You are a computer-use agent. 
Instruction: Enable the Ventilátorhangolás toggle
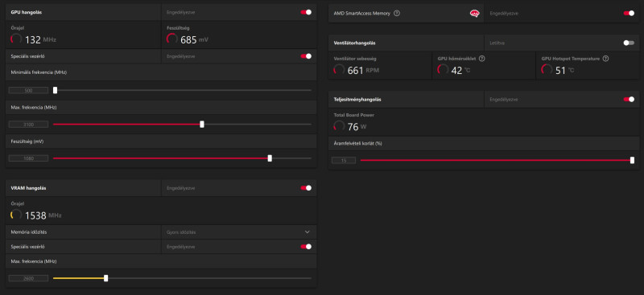tap(629, 43)
